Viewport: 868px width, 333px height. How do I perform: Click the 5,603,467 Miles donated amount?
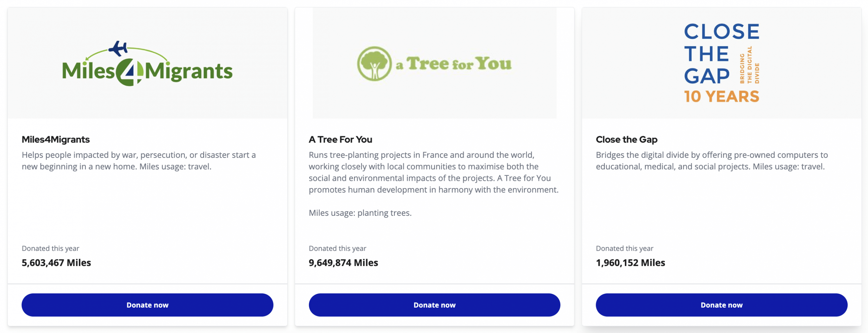tap(56, 263)
